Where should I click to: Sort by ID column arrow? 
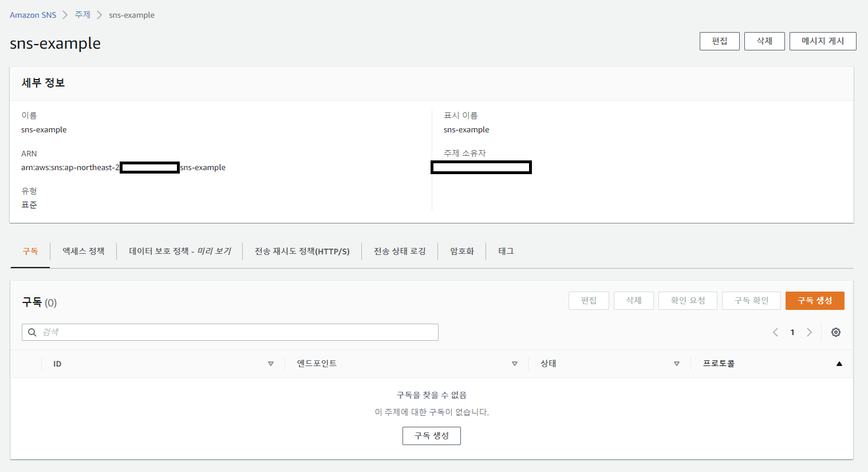pyautogui.click(x=271, y=364)
